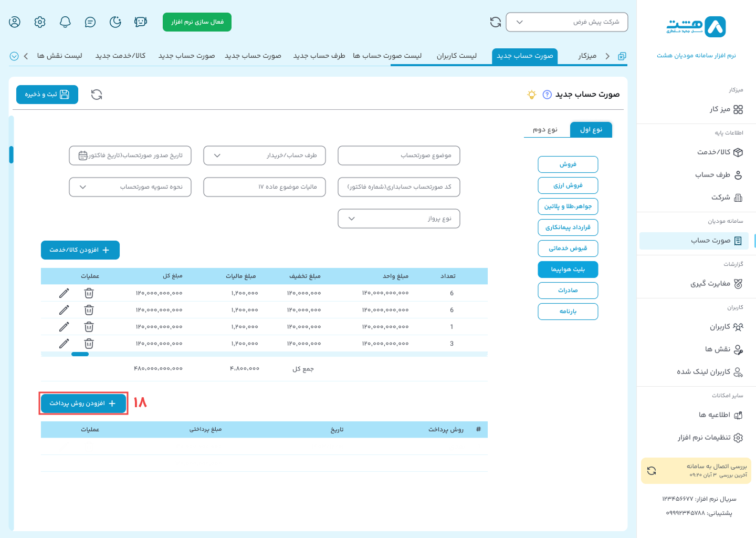Open the لیست کاربران tab
Screen dimensions: 756x538
(x=456, y=56)
